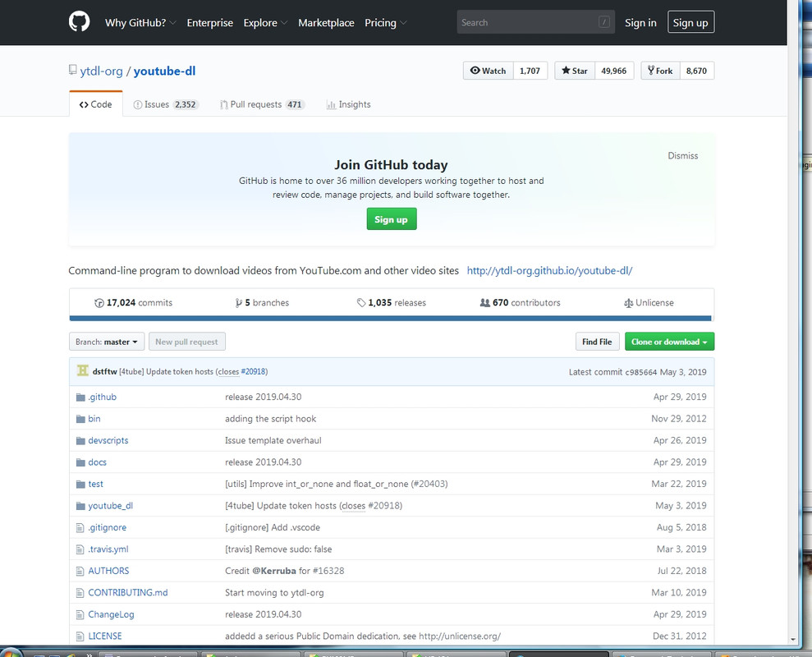Click the Find File button
812x657 pixels.
coord(597,342)
